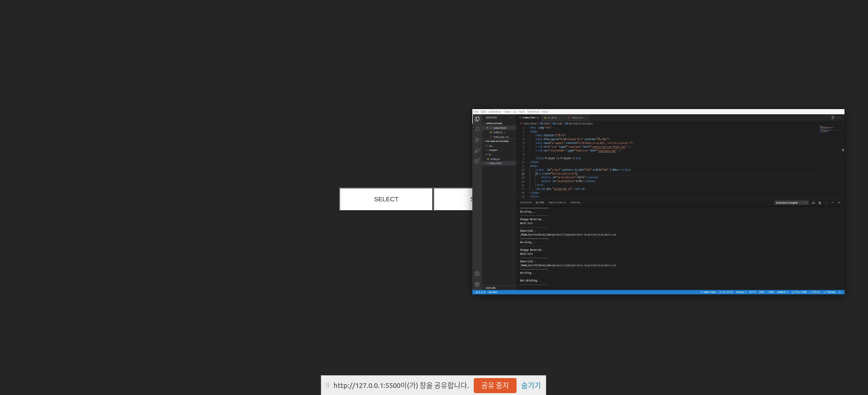Click the ESLint status bar item
868x395 pixels.
pos(815,292)
